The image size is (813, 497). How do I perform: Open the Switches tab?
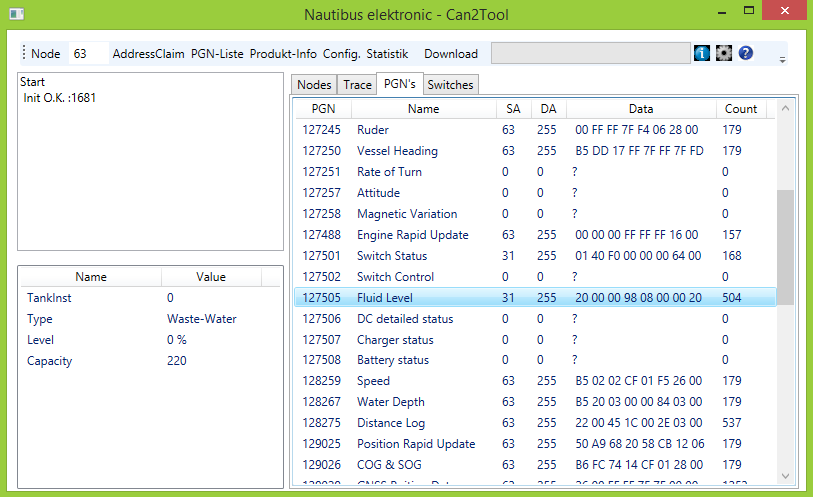click(450, 85)
